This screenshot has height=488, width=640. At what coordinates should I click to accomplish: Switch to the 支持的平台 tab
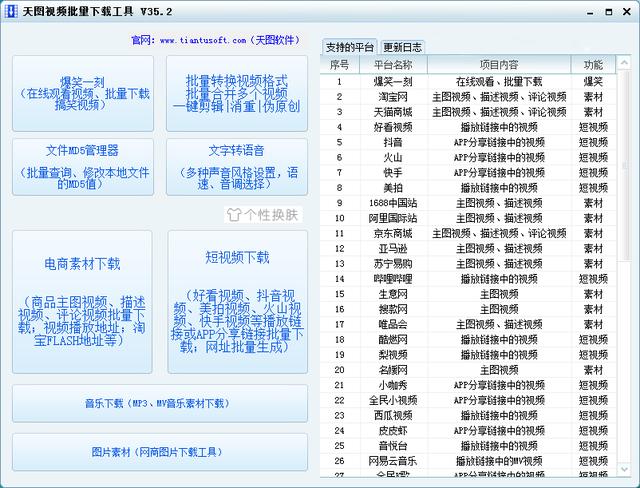349,47
